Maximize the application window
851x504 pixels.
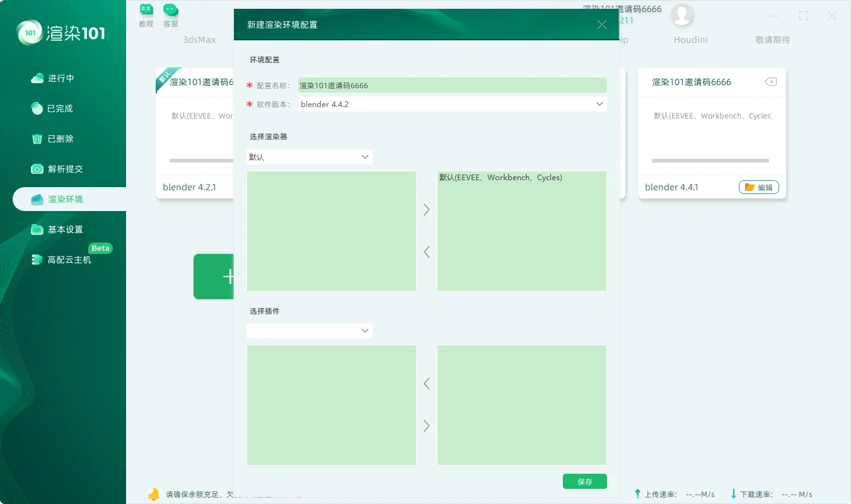[x=804, y=16]
